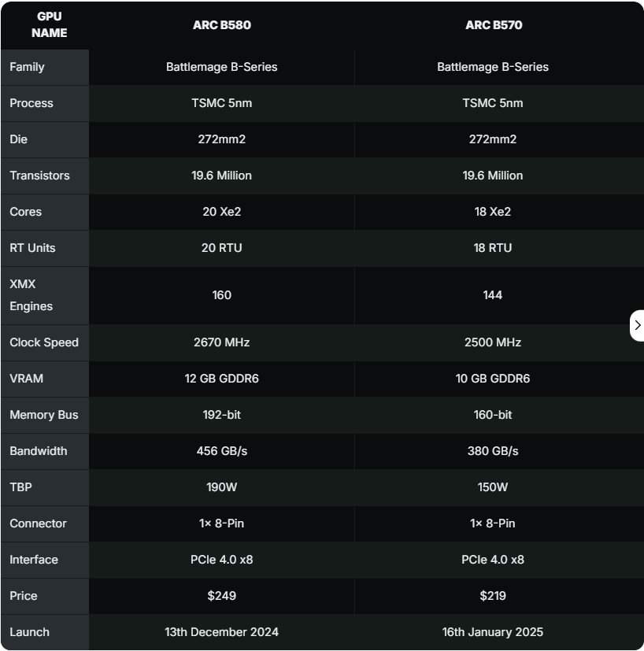This screenshot has height=651, width=644.
Task: Click the 20 RTU value
Action: tap(222, 247)
